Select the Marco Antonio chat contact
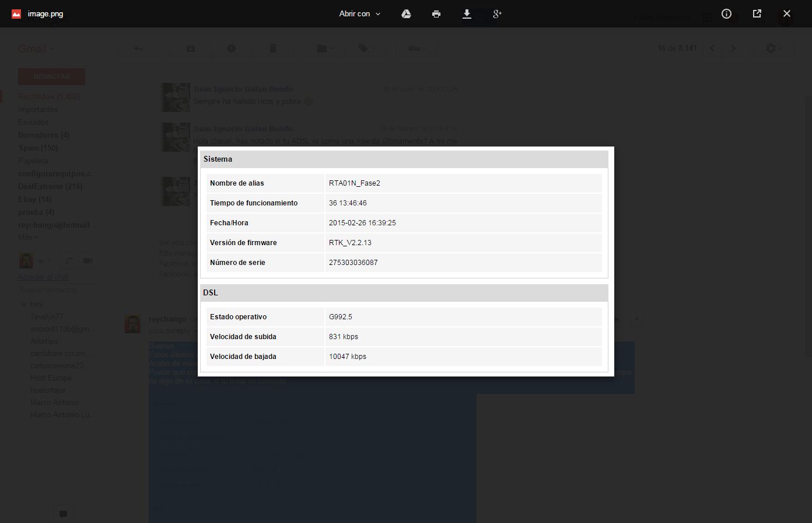Image resolution: width=812 pixels, height=523 pixels. pyautogui.click(x=54, y=402)
